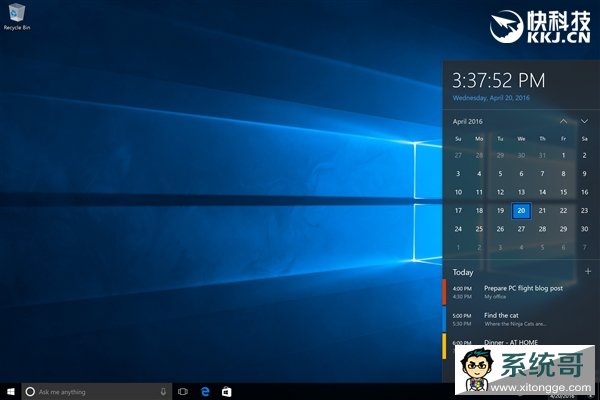
Task: Select April 21 in the calendar
Action: [542, 211]
